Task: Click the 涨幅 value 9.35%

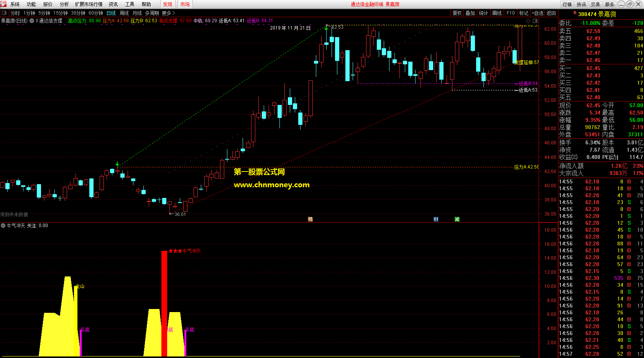Action: [x=593, y=120]
